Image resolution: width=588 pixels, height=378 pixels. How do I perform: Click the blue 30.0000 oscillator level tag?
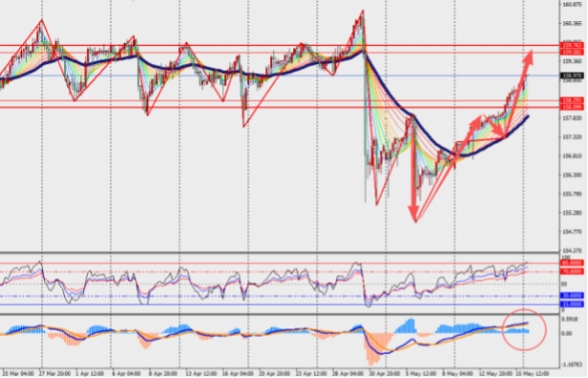point(572,296)
